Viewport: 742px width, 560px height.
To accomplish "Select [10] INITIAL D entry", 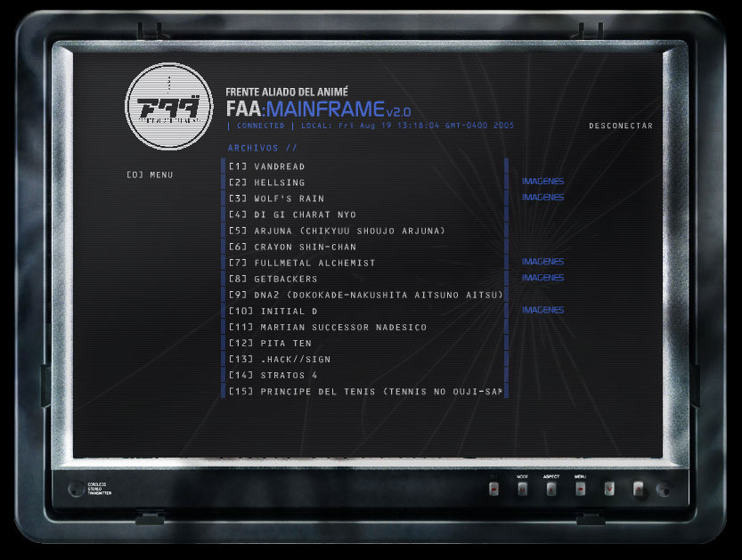I will tap(273, 312).
